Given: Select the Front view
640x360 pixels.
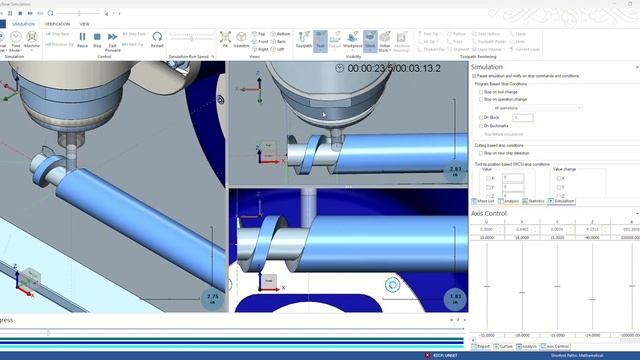Looking at the screenshot, I should click(260, 42).
